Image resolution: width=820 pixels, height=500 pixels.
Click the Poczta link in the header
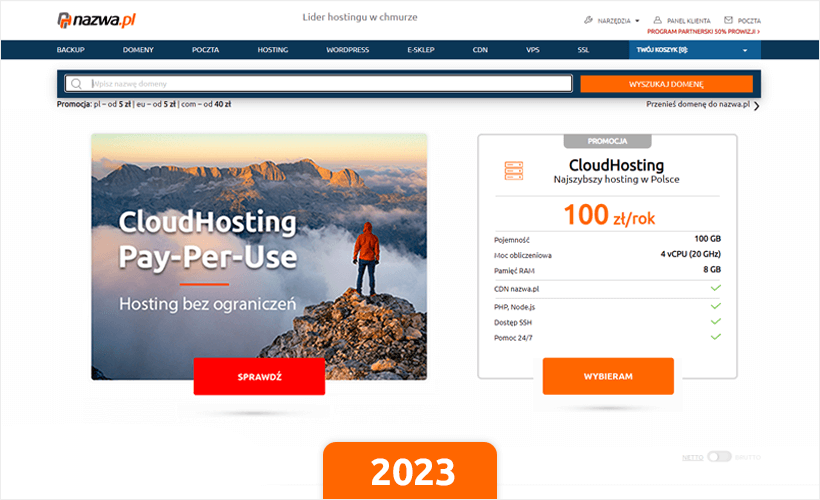(749, 21)
